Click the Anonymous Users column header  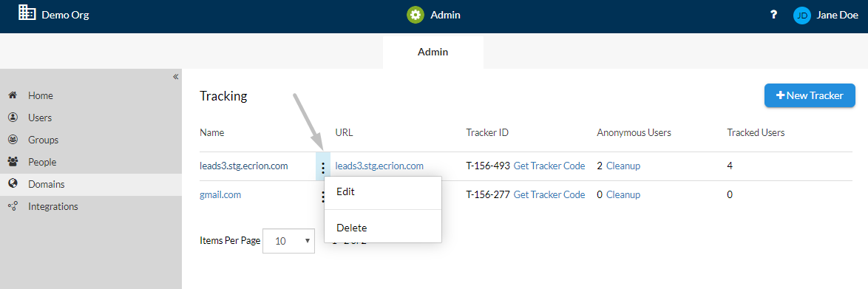click(x=634, y=133)
